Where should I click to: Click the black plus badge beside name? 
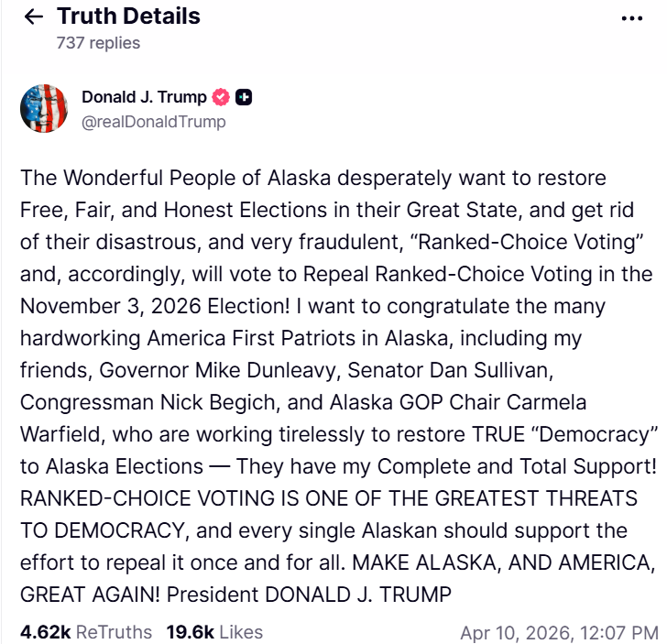click(245, 97)
